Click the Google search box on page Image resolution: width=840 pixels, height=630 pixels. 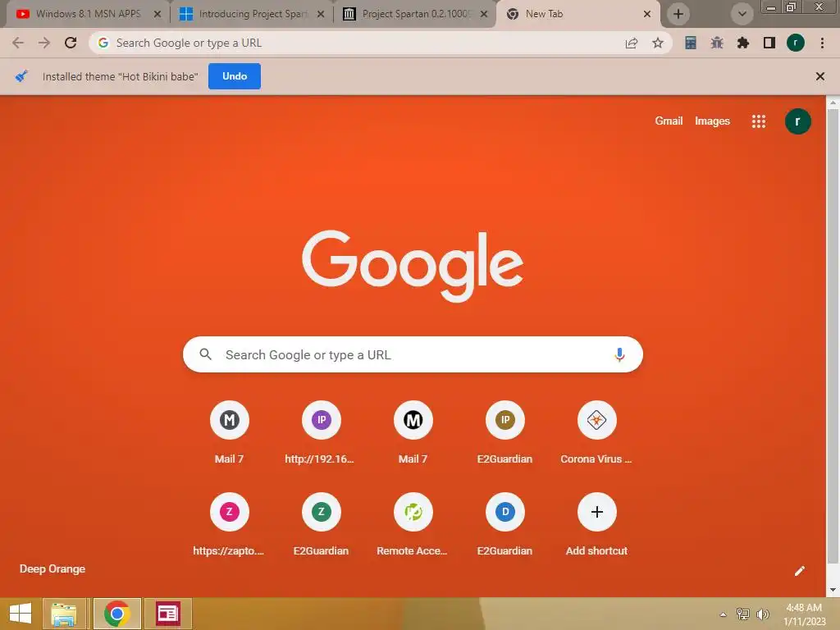pos(413,354)
